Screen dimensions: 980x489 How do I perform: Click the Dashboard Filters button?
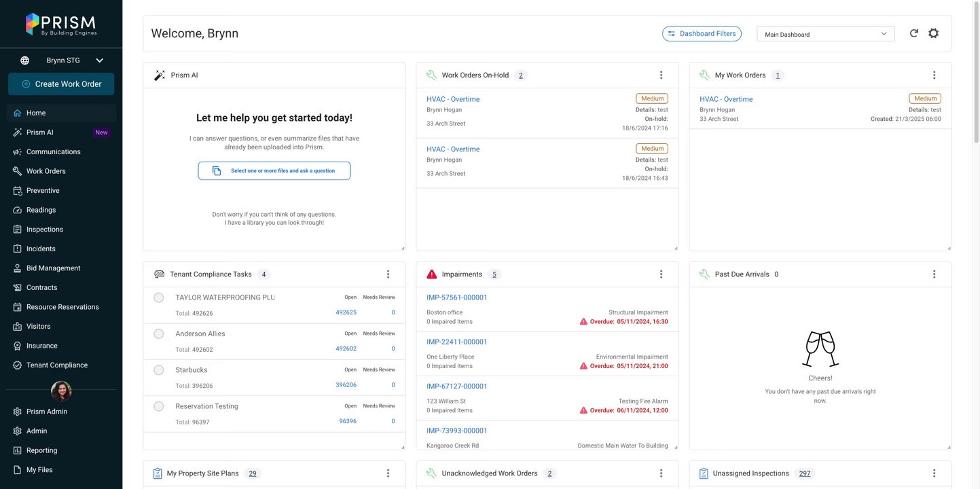pyautogui.click(x=702, y=34)
